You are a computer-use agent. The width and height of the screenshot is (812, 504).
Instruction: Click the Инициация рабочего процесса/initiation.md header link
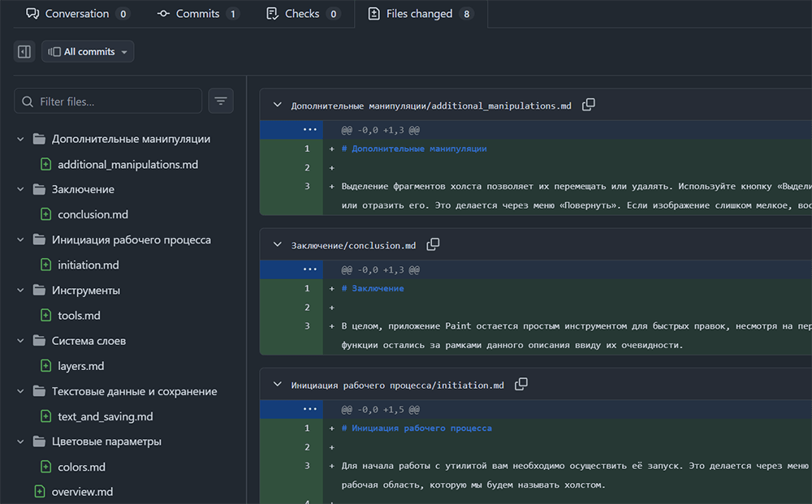tap(397, 385)
